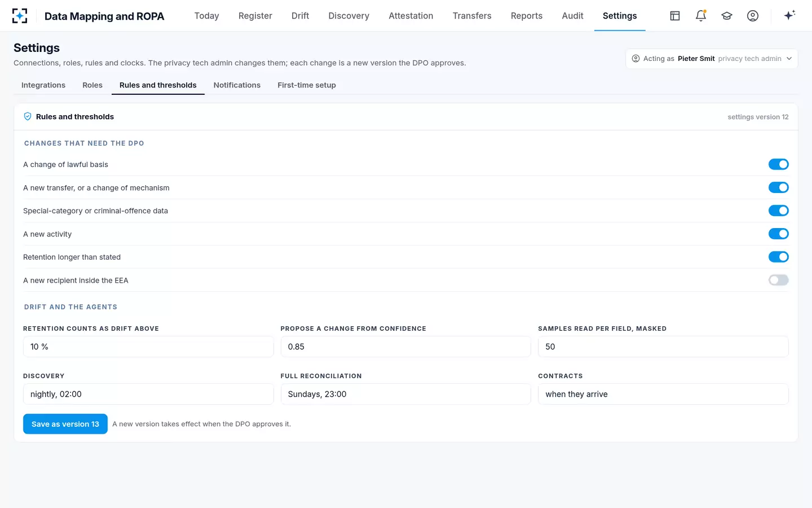Switch to the Discovery tab

348,16
